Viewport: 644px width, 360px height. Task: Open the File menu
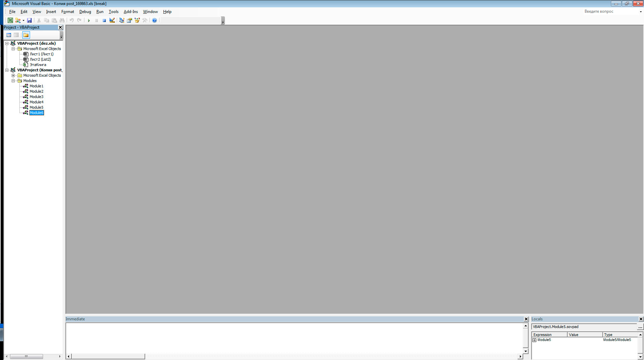12,12
